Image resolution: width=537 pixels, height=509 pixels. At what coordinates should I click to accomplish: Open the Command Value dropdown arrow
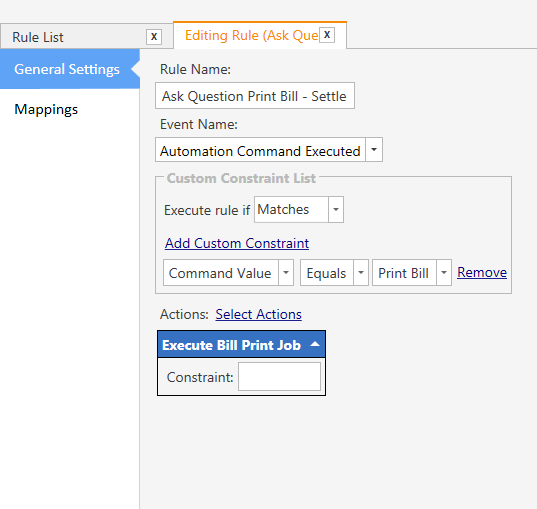(286, 273)
